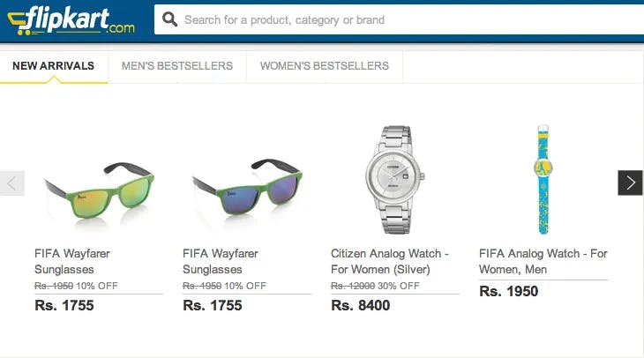Click first sunglasses Rs. 1755 price
The width and height of the screenshot is (644, 358).
pyautogui.click(x=64, y=305)
